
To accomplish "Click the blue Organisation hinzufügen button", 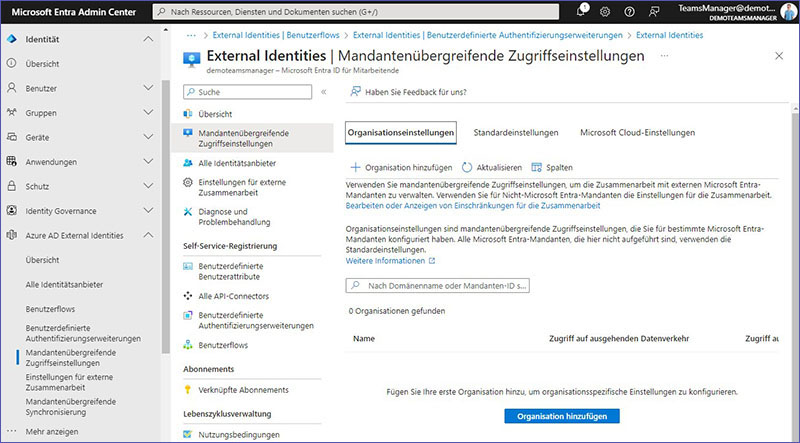I will tap(561, 415).
